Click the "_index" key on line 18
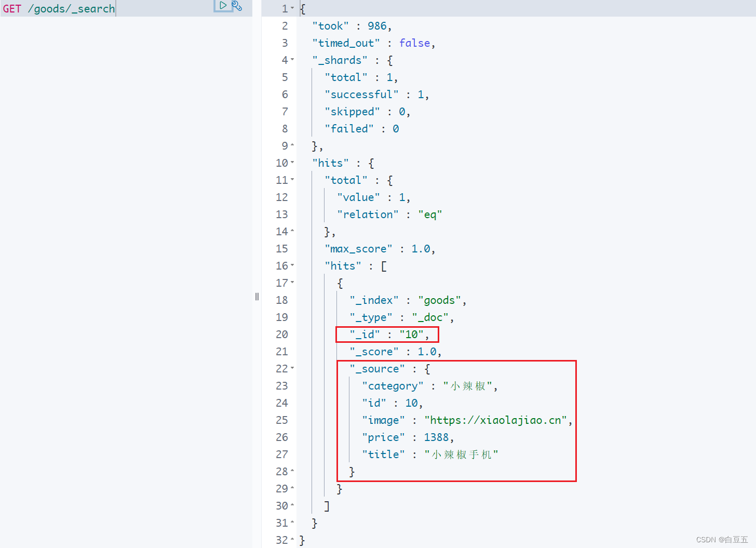Screen dimensions: 756x548 374,300
